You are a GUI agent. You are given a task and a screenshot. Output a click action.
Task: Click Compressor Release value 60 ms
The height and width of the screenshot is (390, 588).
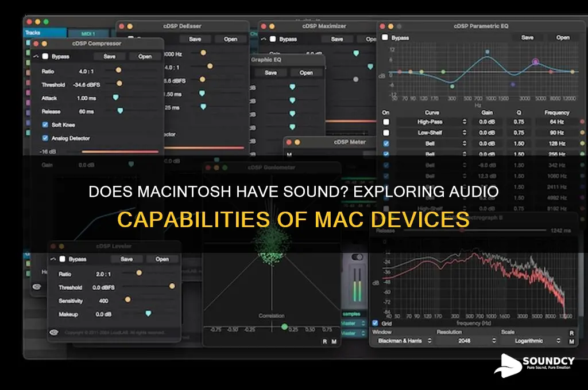[x=87, y=112]
